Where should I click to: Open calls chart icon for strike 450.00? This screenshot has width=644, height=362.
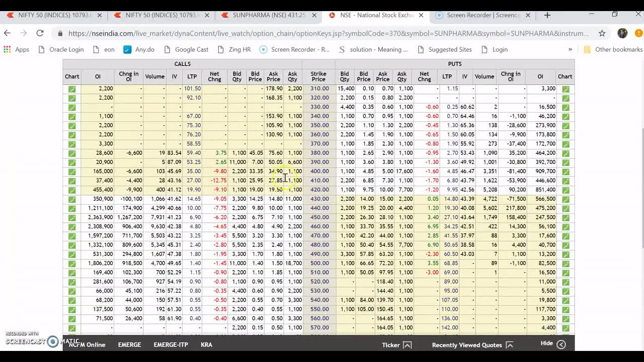click(72, 218)
